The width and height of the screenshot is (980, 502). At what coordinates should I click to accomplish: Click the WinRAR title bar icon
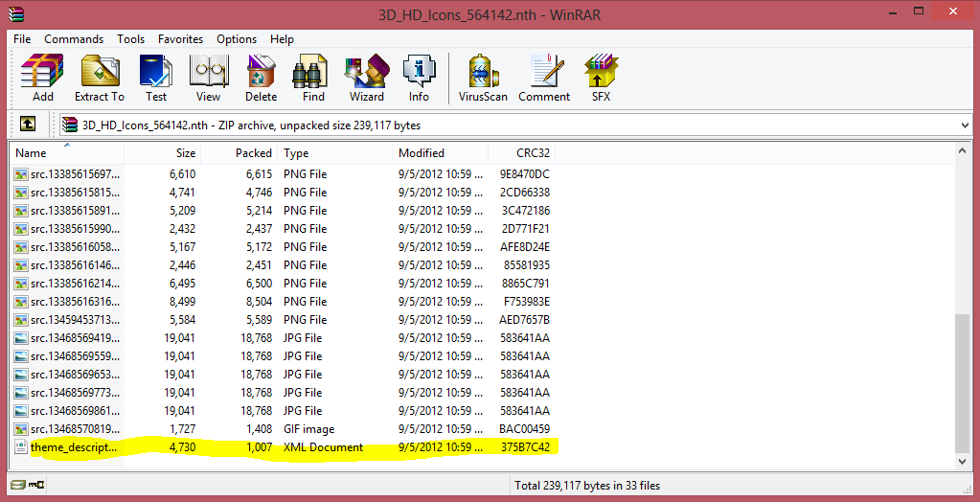(x=17, y=13)
